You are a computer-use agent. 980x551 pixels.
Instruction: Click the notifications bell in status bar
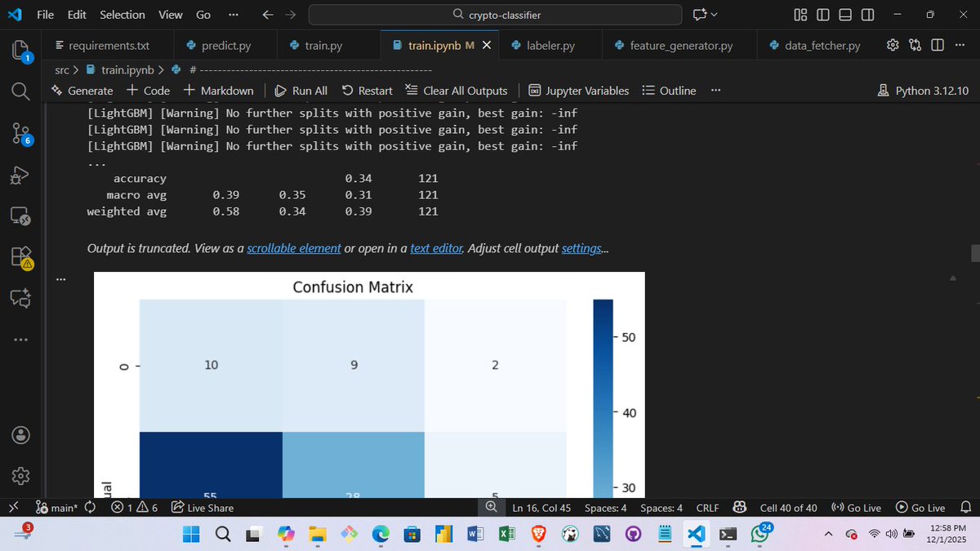coord(967,507)
